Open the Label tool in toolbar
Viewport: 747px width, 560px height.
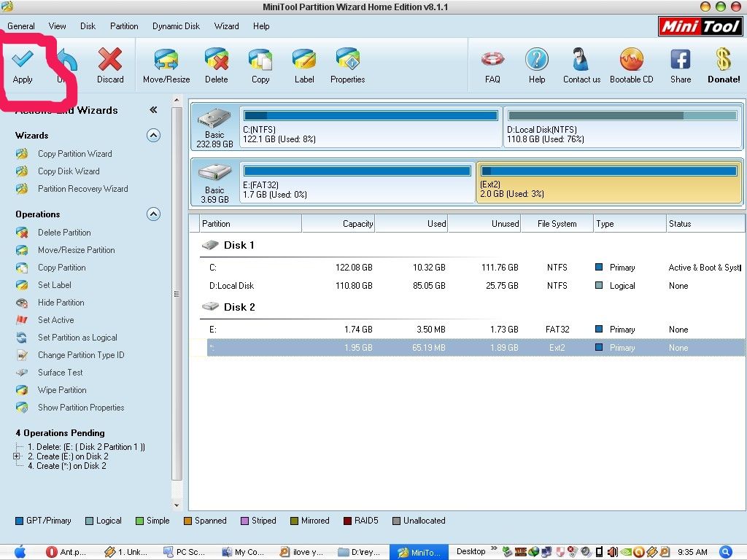[x=304, y=61]
